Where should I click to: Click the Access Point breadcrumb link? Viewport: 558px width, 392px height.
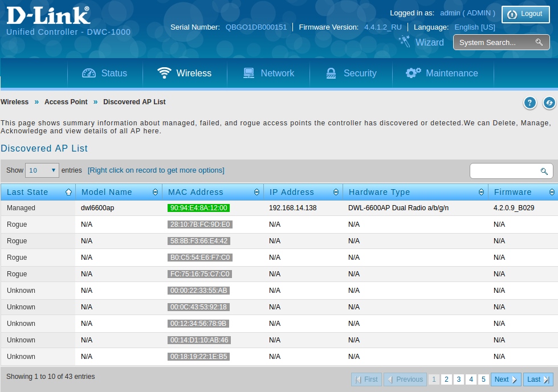click(x=66, y=102)
